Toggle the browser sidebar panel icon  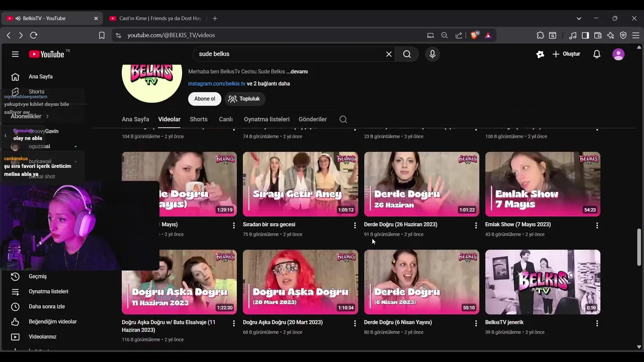pos(585,35)
